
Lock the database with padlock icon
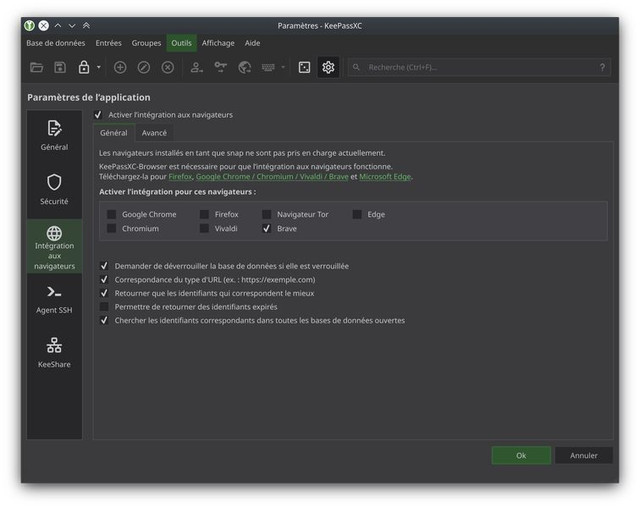tap(84, 67)
